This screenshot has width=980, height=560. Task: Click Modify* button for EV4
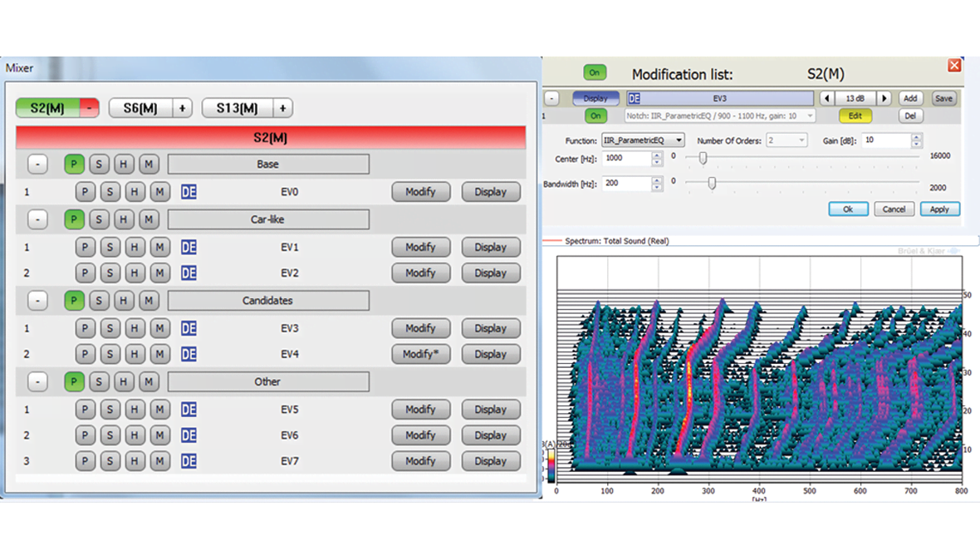420,354
